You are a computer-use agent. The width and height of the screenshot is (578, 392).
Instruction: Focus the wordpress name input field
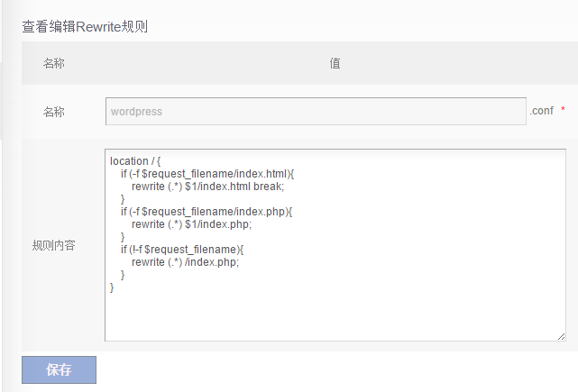(315, 112)
